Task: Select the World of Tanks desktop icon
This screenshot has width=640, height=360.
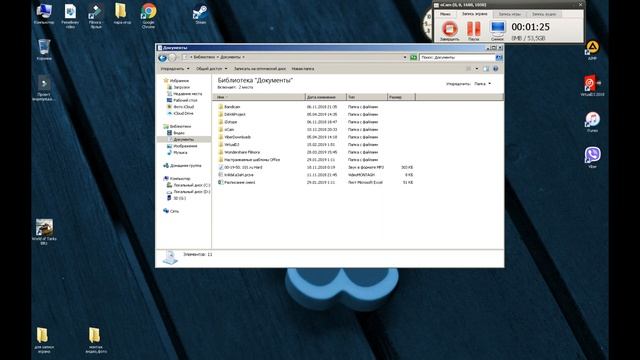Action: point(44,232)
